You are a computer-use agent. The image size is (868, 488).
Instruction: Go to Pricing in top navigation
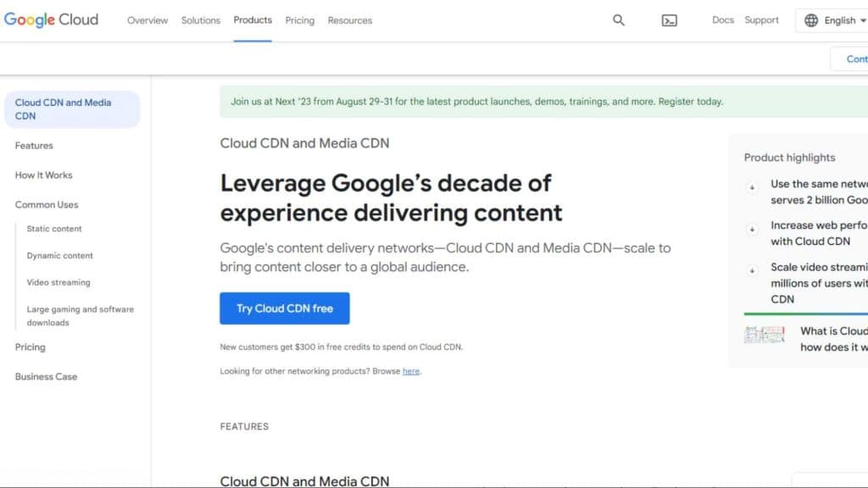299,20
